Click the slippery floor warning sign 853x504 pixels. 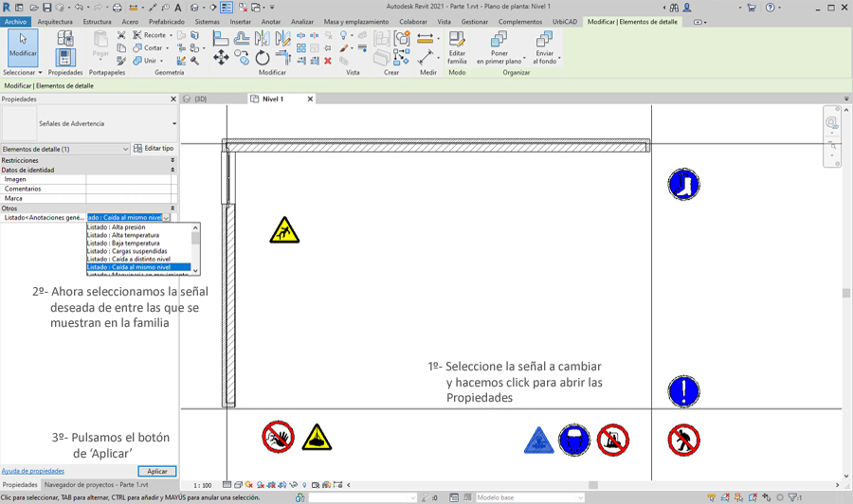click(x=284, y=229)
